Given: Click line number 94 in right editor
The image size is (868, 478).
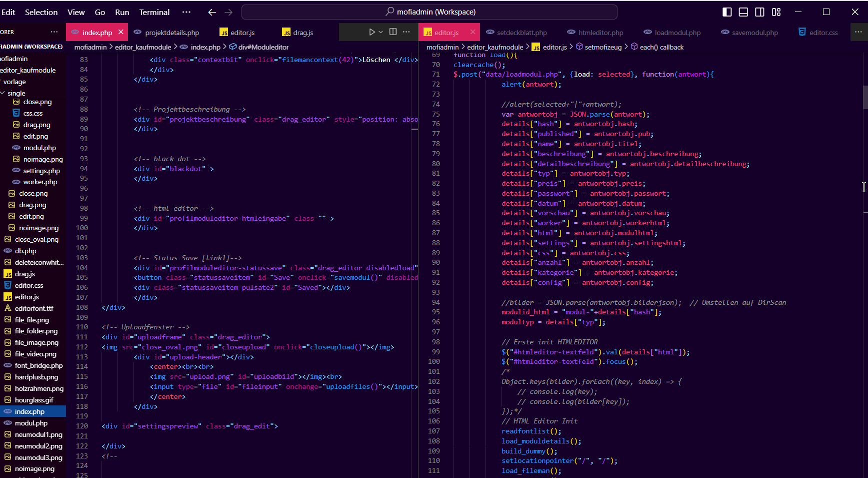Looking at the screenshot, I should [x=436, y=302].
